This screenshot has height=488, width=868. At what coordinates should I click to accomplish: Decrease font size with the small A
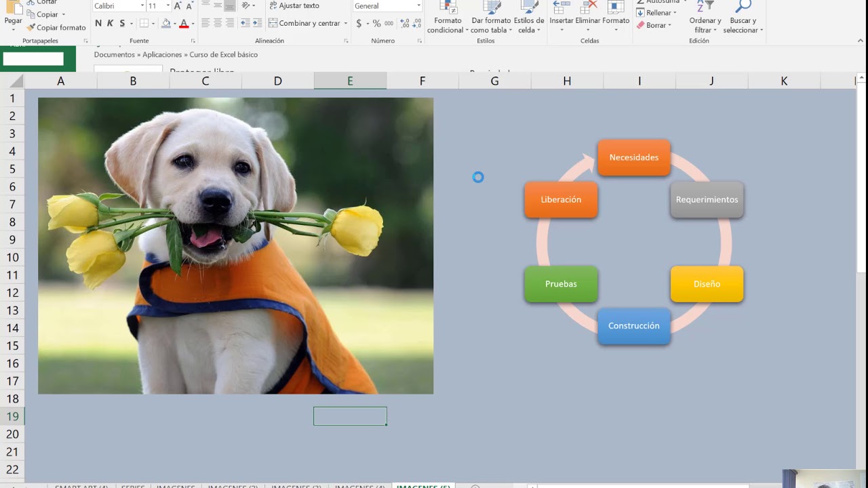[x=189, y=6]
